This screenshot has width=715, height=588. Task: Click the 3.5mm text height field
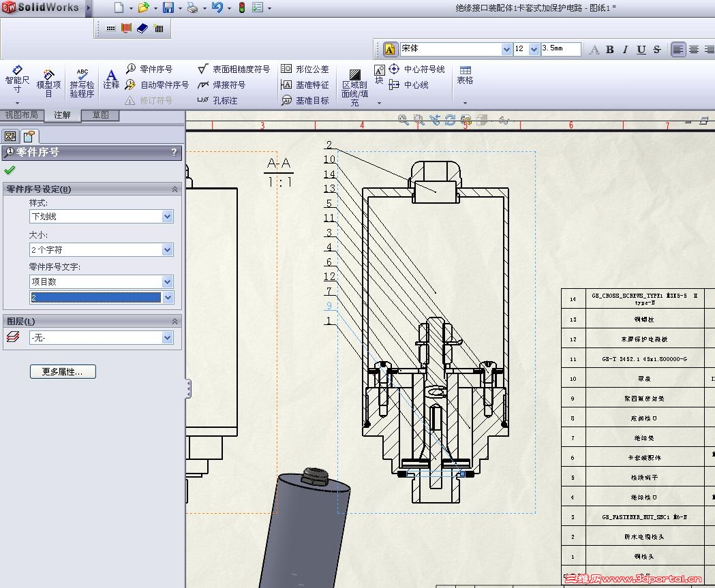click(560, 49)
